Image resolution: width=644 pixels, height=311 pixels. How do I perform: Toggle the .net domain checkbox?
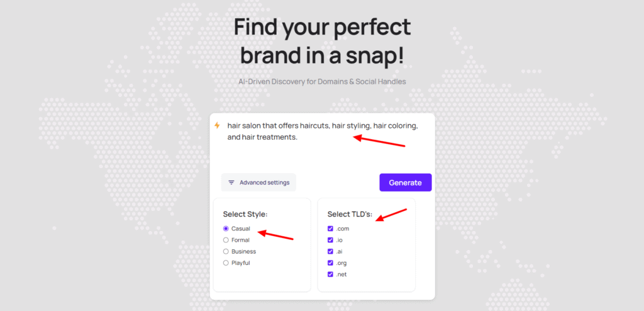330,274
